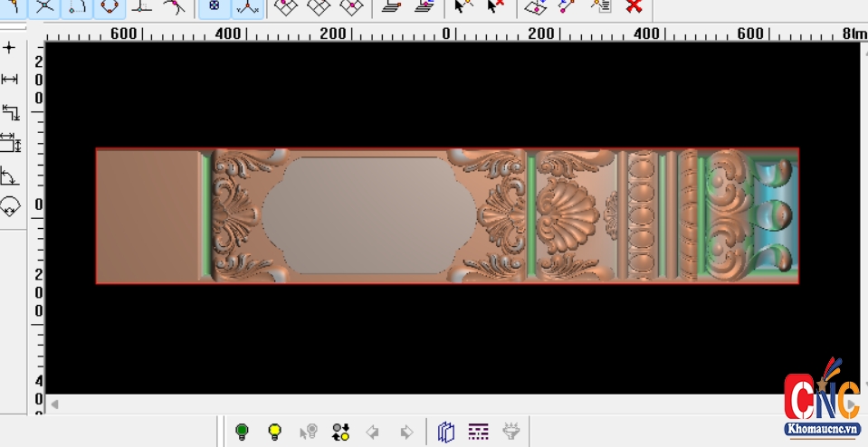Choose the arrow pick-point selection tool
Image resolution: width=868 pixels, height=447 pixels.
(x=463, y=6)
